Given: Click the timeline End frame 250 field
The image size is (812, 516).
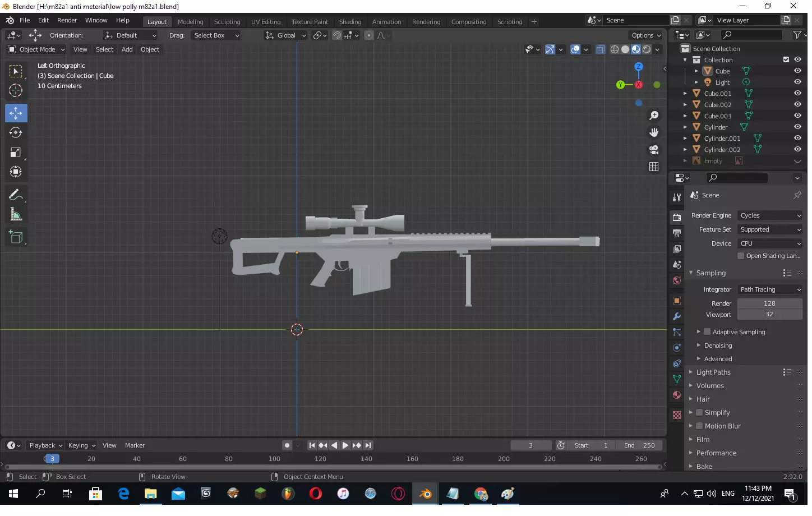Looking at the screenshot, I should tap(639, 446).
